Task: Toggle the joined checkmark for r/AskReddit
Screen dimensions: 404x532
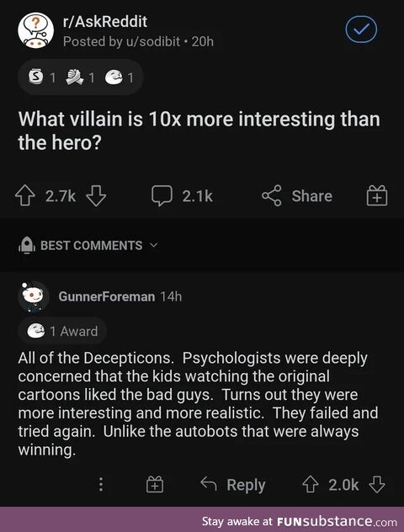Action: [x=361, y=29]
